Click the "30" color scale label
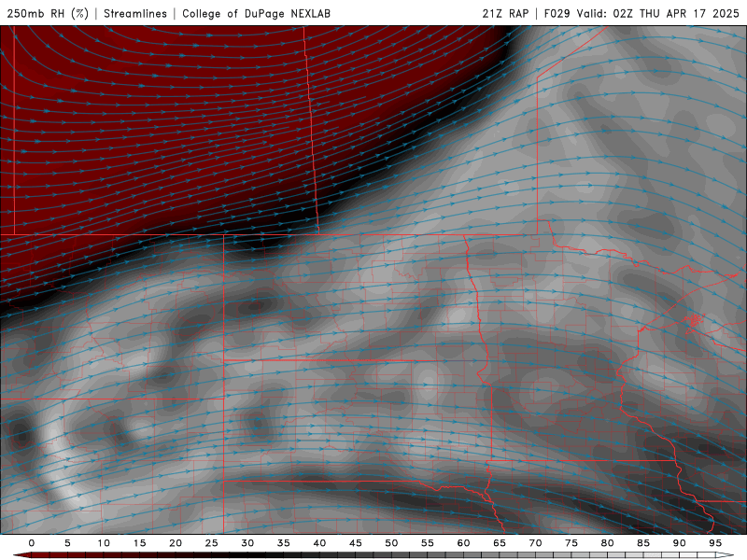747x560 pixels. pyautogui.click(x=247, y=543)
